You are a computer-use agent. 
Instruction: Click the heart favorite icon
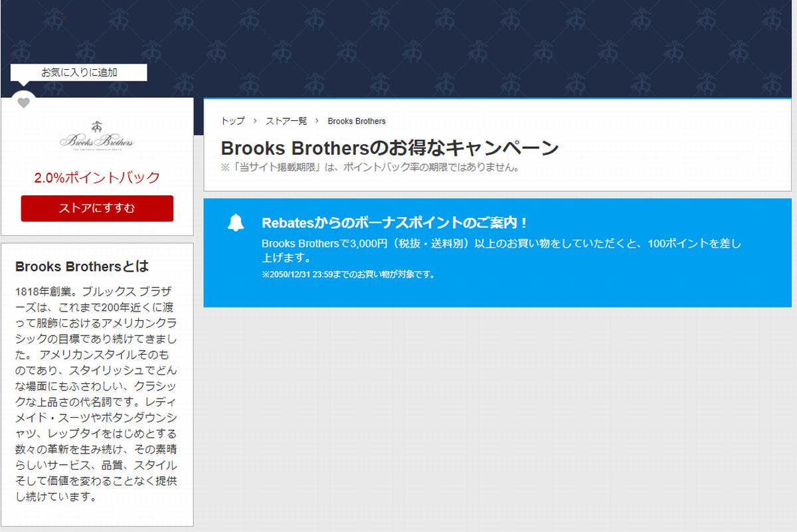pos(23,103)
